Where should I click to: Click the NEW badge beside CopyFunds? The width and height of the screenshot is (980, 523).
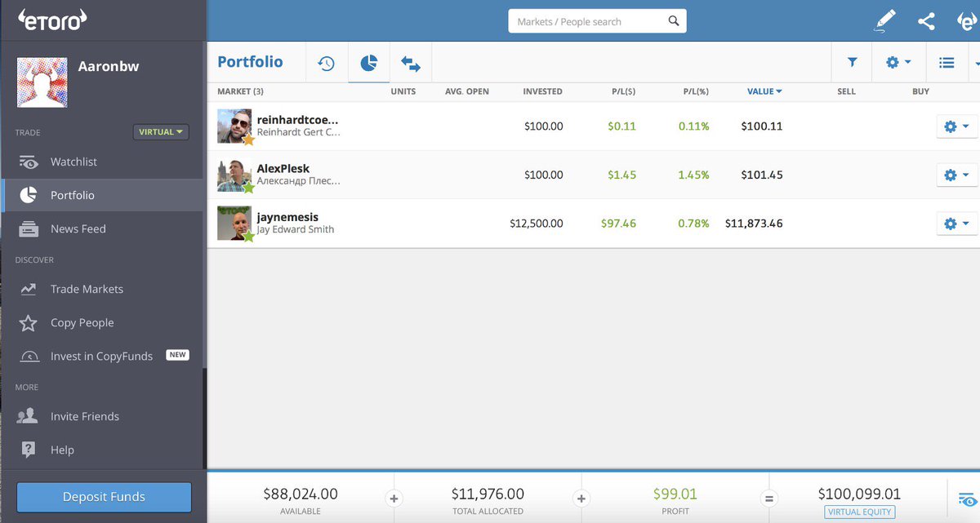[x=177, y=355]
